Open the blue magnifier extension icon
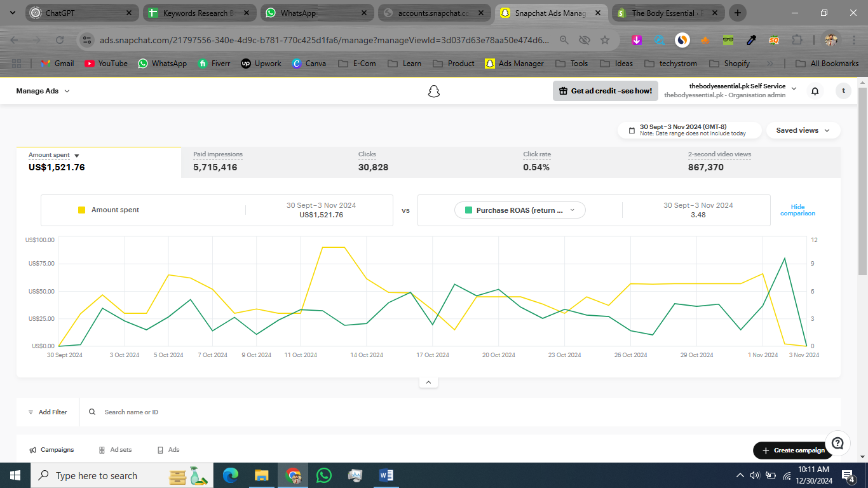Viewport: 868px width, 488px height. point(660,40)
